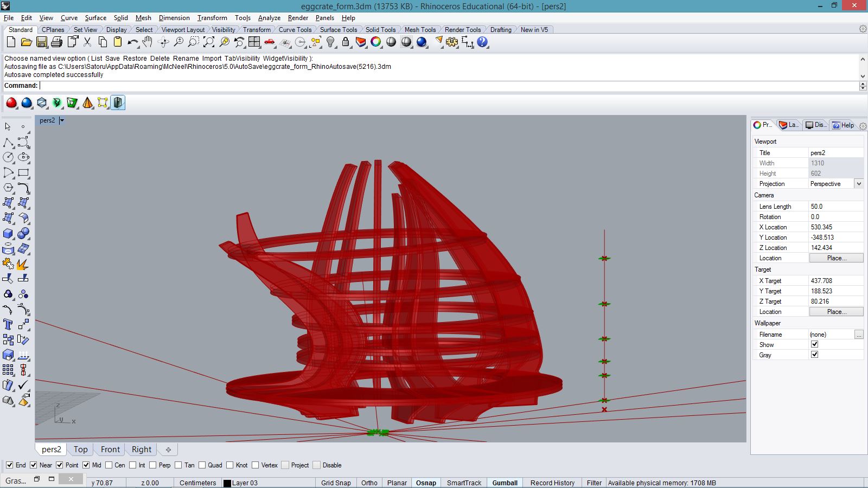
Task: Toggle Grid Snap in status bar
Action: [x=335, y=483]
